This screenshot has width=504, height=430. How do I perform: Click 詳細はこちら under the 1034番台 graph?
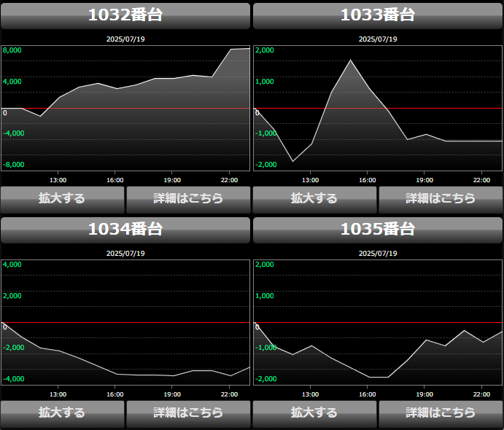[x=188, y=414]
